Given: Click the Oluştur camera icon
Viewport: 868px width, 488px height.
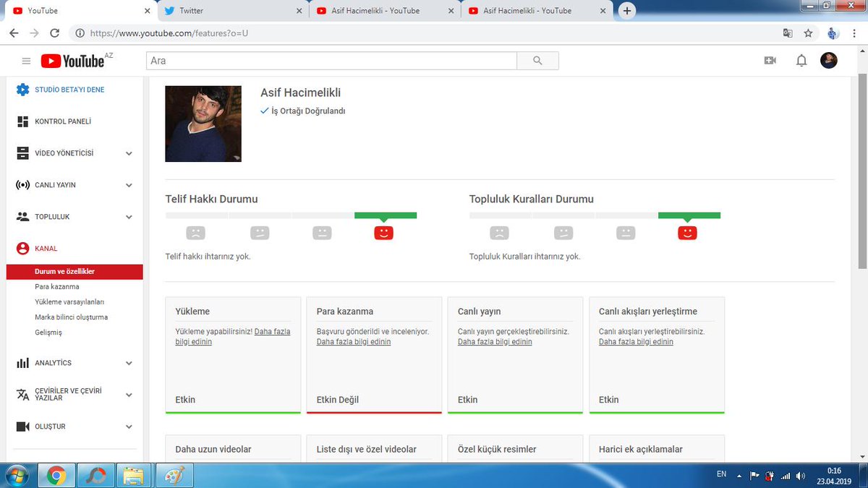Looking at the screenshot, I should [22, 427].
